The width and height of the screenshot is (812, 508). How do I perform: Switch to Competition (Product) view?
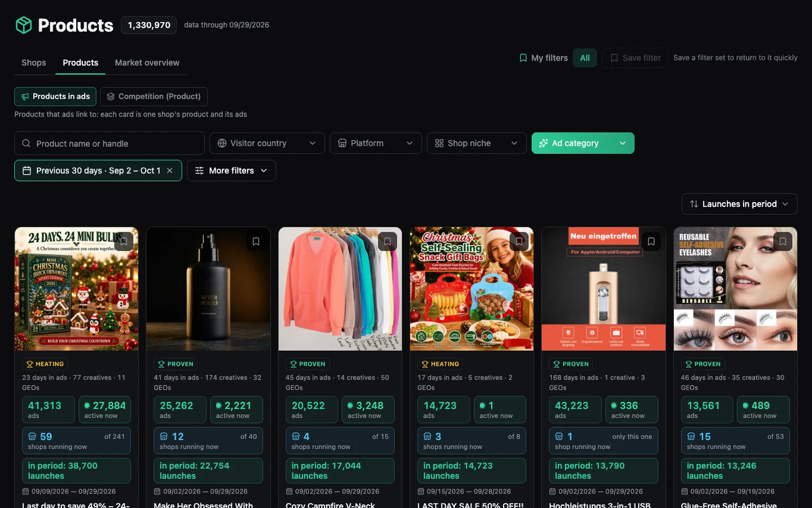(x=154, y=97)
